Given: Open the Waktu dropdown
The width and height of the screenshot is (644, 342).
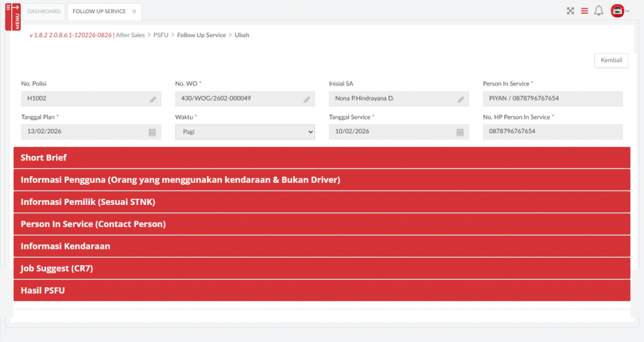Looking at the screenshot, I should coord(245,132).
